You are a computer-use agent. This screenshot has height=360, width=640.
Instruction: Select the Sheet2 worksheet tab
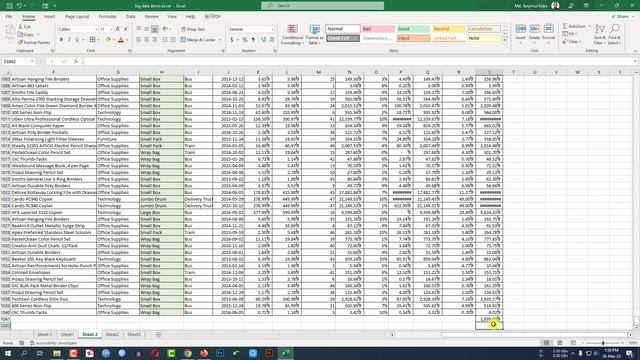click(112, 334)
